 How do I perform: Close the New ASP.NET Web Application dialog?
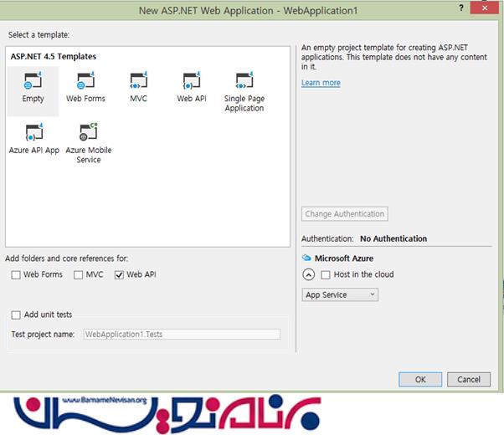(485, 8)
